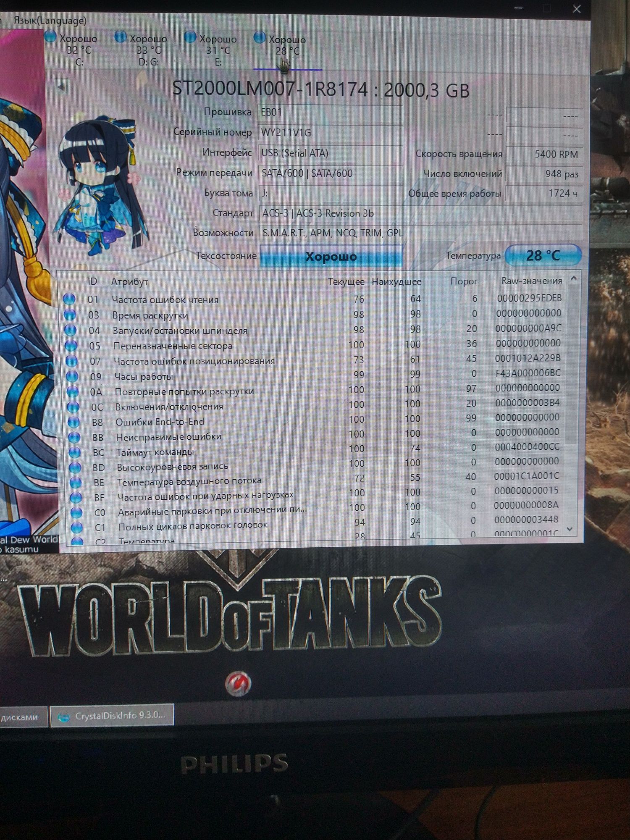Click the SMART list scroll up arrow
This screenshot has width=630, height=840.
[x=574, y=278]
